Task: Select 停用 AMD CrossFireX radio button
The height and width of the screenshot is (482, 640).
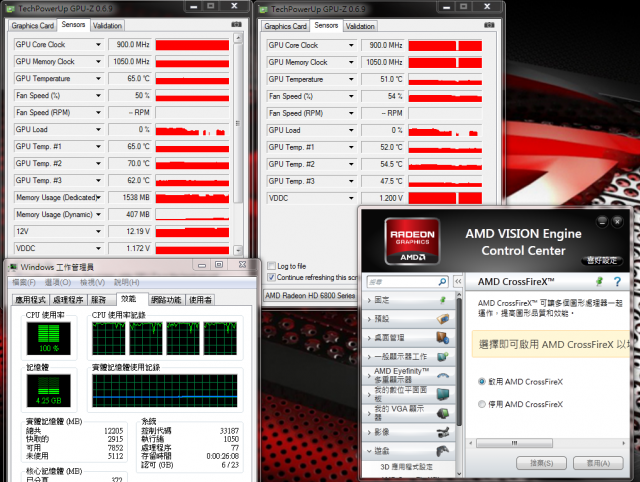Action: click(x=482, y=404)
